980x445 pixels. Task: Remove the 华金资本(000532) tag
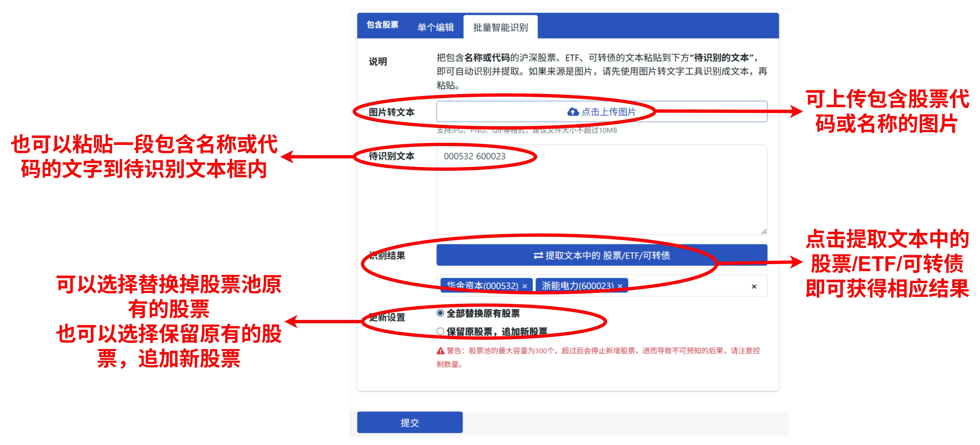[525, 286]
